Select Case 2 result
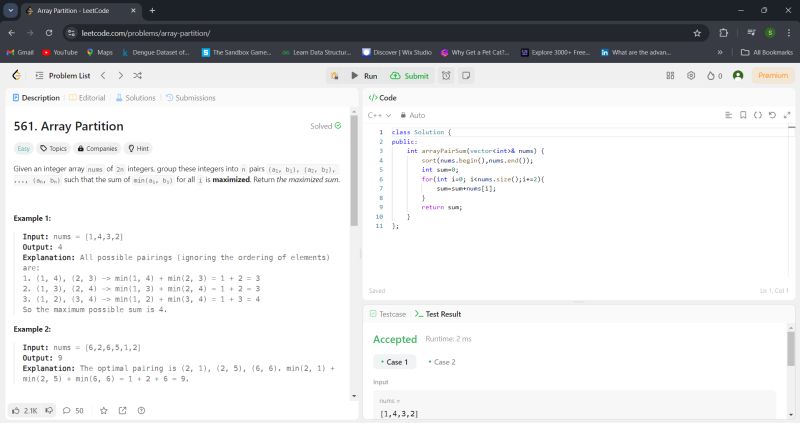The image size is (800, 423). point(442,362)
